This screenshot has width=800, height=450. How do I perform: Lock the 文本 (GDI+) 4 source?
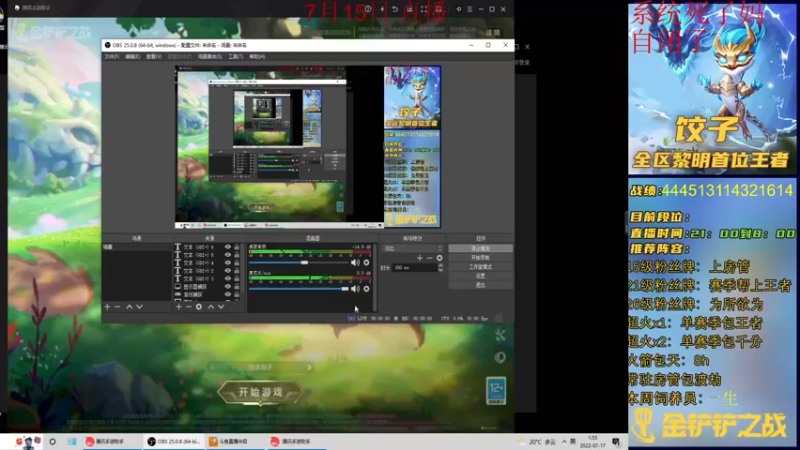(237, 263)
